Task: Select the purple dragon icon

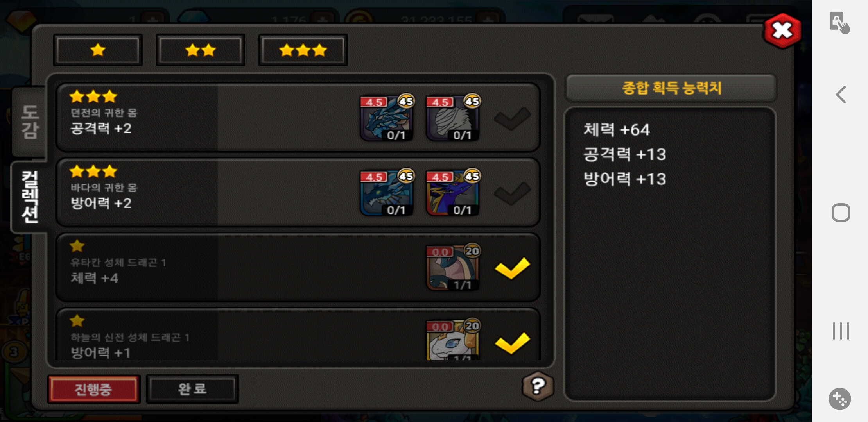Action: (x=453, y=193)
